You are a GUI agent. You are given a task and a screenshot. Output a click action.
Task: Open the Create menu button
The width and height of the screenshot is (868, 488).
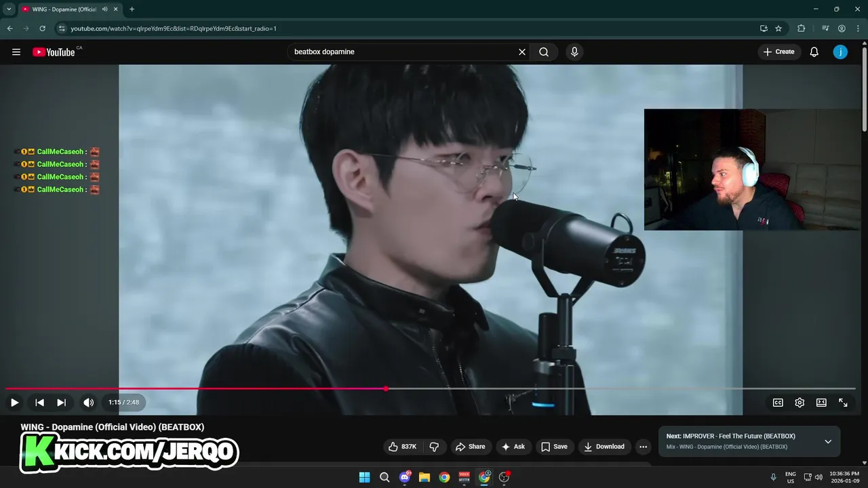tap(778, 52)
